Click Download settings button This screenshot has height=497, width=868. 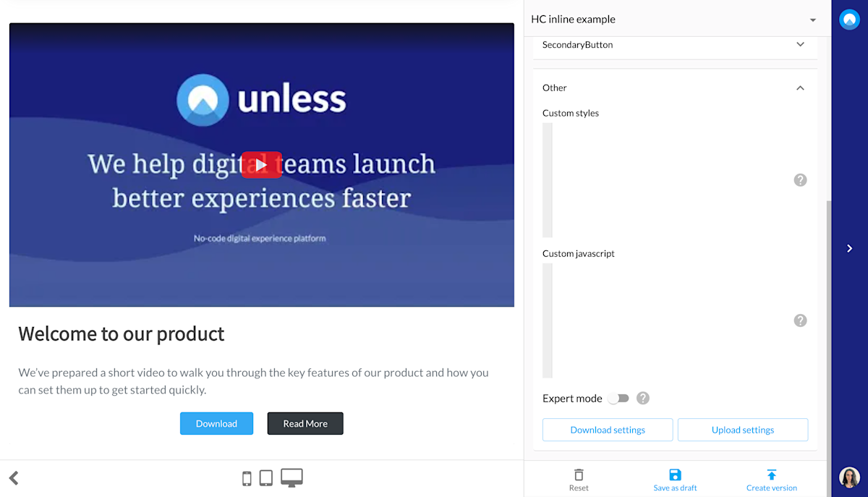608,430
